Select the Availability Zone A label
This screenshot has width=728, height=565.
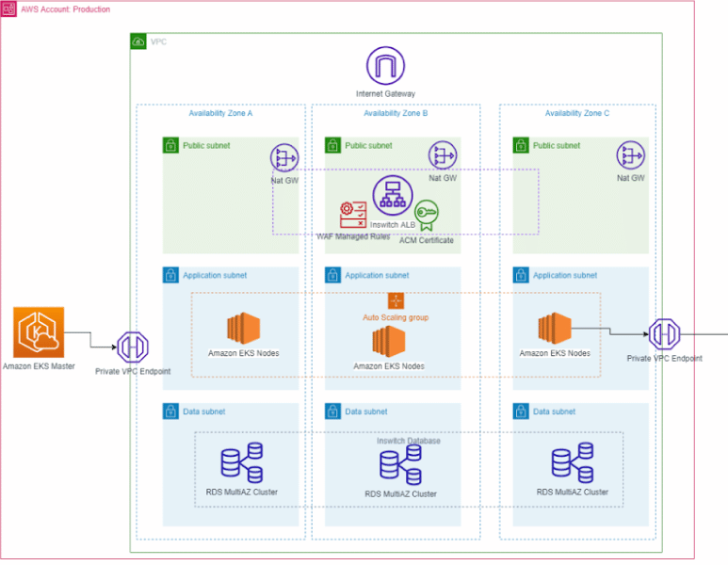(x=220, y=113)
